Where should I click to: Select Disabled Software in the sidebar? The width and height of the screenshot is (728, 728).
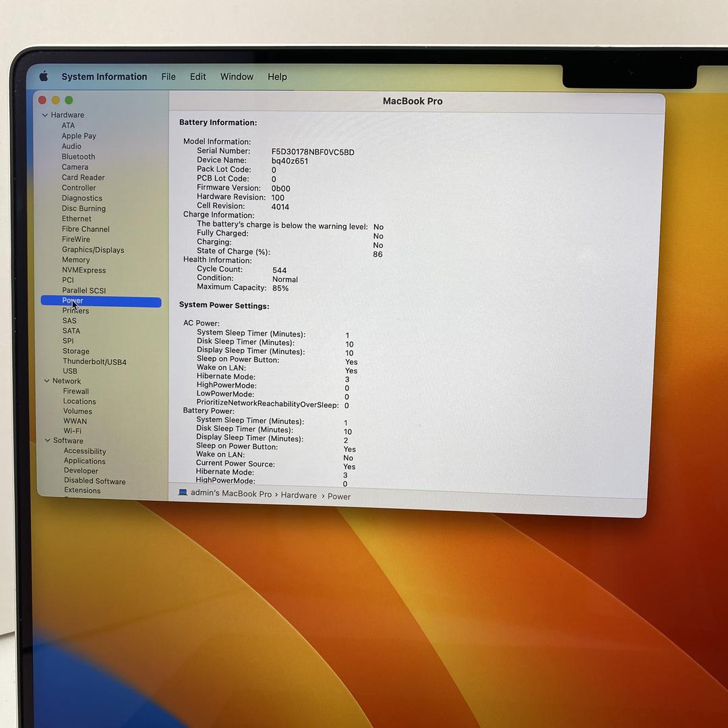point(95,481)
